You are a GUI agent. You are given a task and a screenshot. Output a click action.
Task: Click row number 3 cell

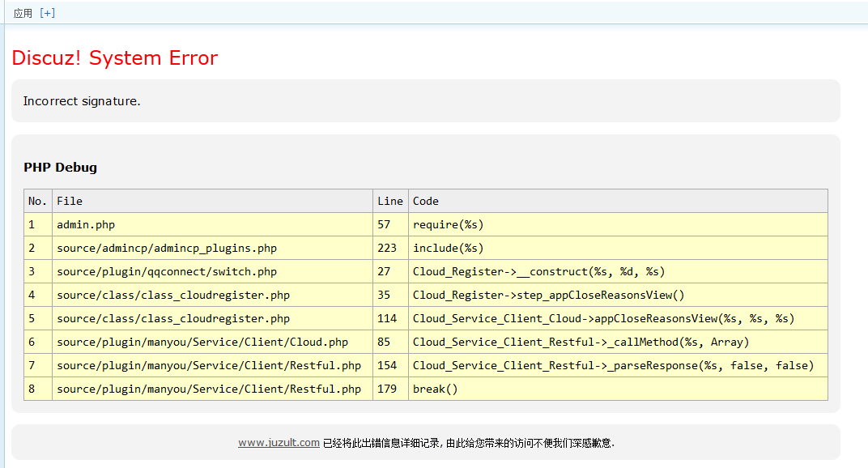pos(38,271)
